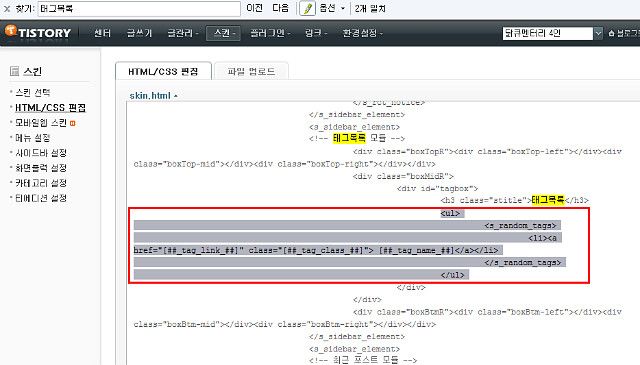Click the 최근 포스트 모듈 comment line
The height and width of the screenshot is (365, 640).
[363, 360]
